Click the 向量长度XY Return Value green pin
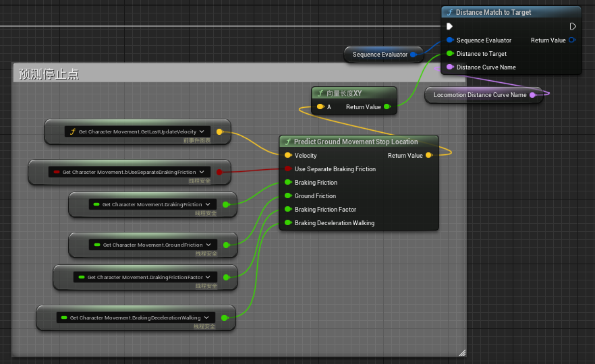The image size is (595, 364). tap(387, 107)
